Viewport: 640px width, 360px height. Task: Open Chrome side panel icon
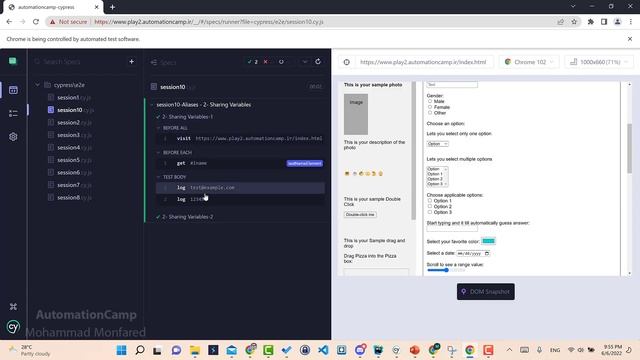[x=604, y=22]
